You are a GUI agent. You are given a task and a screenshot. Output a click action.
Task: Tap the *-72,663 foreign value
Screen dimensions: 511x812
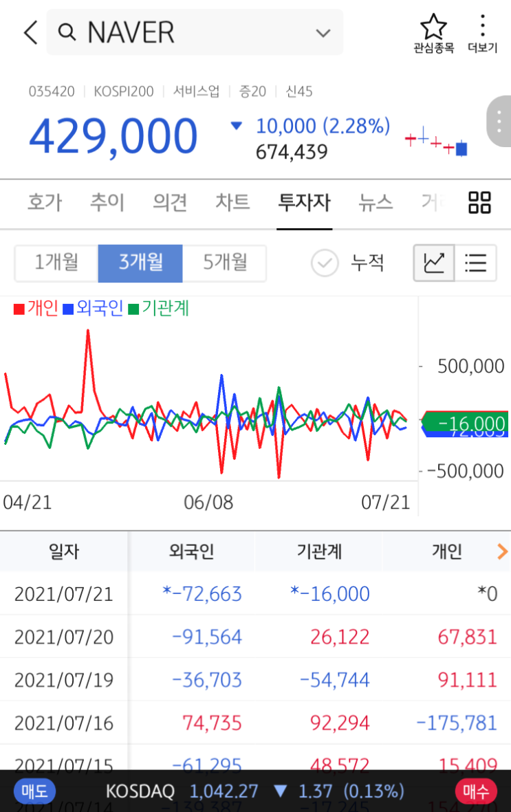click(x=202, y=594)
